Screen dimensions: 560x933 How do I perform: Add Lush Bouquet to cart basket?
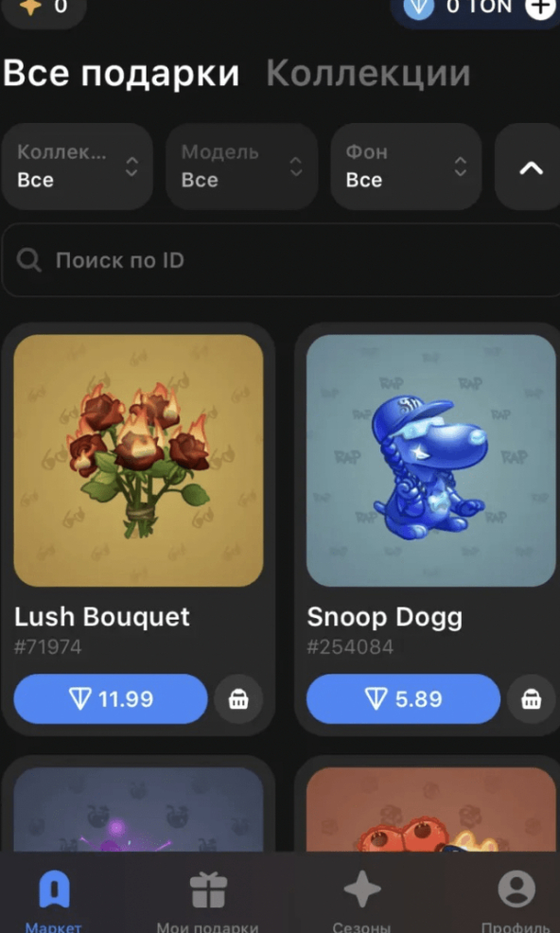click(238, 699)
